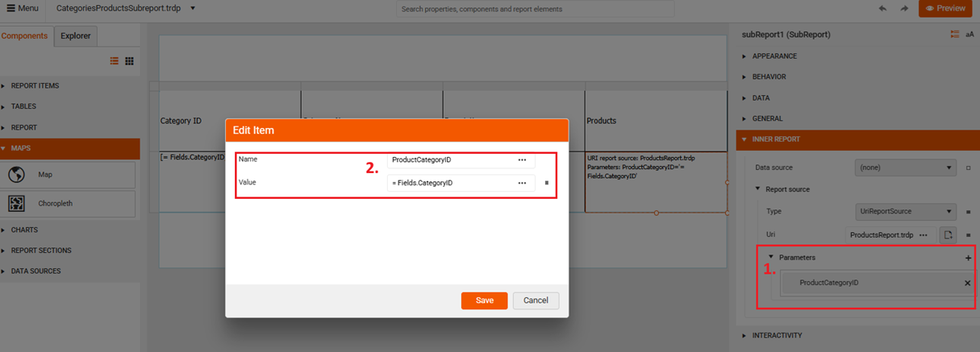Screen dimensions: 980x352
Task: Click the Data source reset square
Action: (968, 168)
